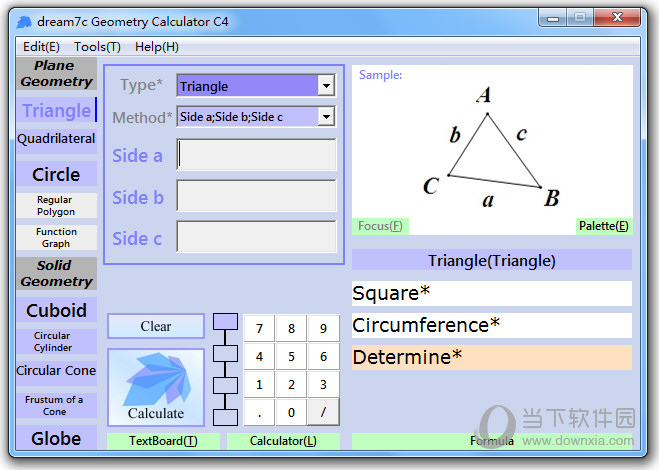Open the Tools(T) menu
This screenshot has height=470, width=659.
97,46
